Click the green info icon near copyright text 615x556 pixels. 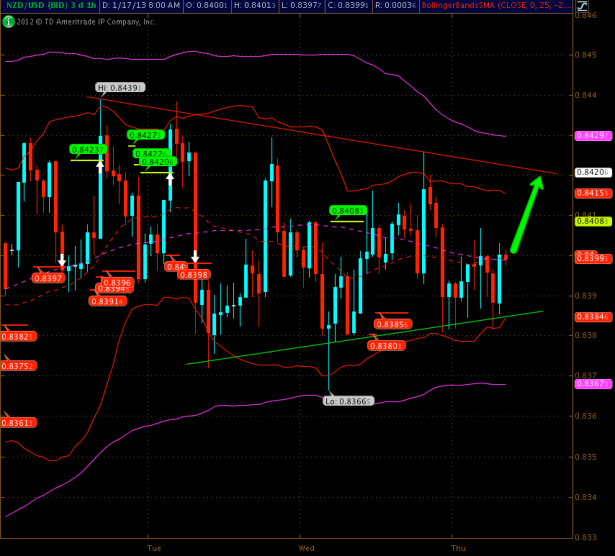6,20
